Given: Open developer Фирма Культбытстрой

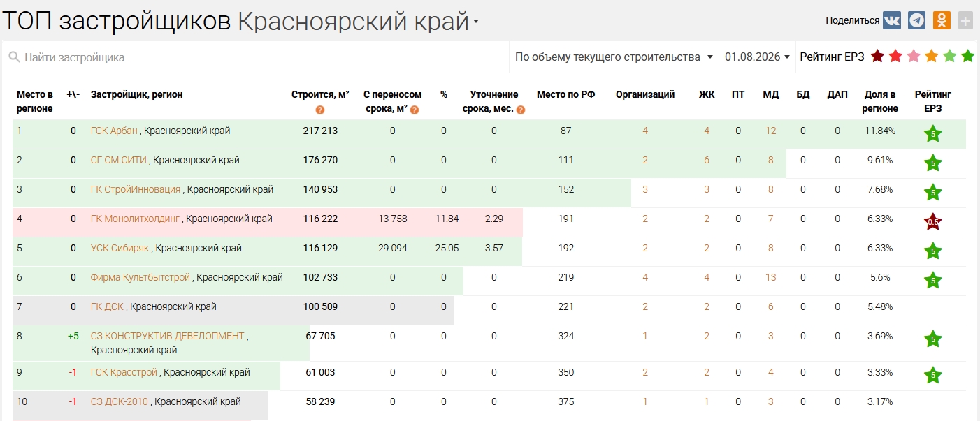Looking at the screenshot, I should tap(140, 277).
